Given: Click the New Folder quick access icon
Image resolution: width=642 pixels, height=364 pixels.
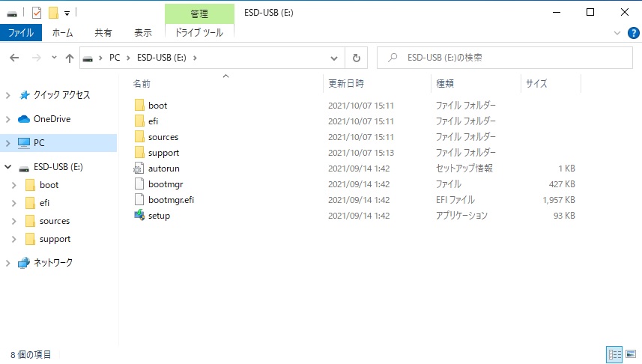Looking at the screenshot, I should tap(53, 13).
